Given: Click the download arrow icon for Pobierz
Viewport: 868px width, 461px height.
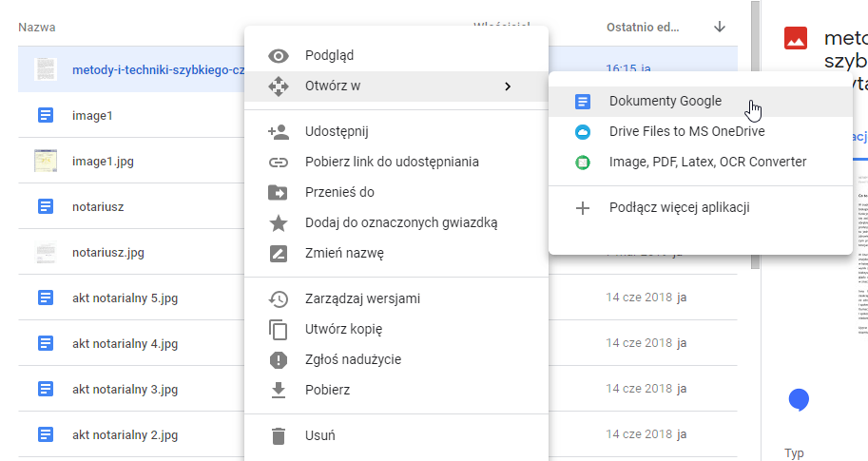Looking at the screenshot, I should click(279, 390).
